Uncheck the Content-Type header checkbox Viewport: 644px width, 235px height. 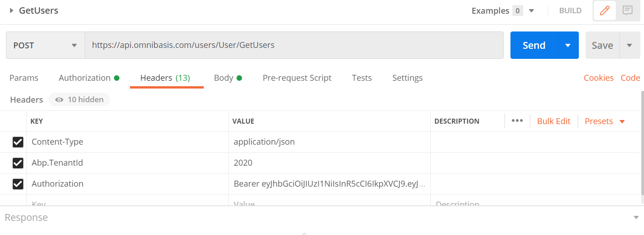click(18, 142)
